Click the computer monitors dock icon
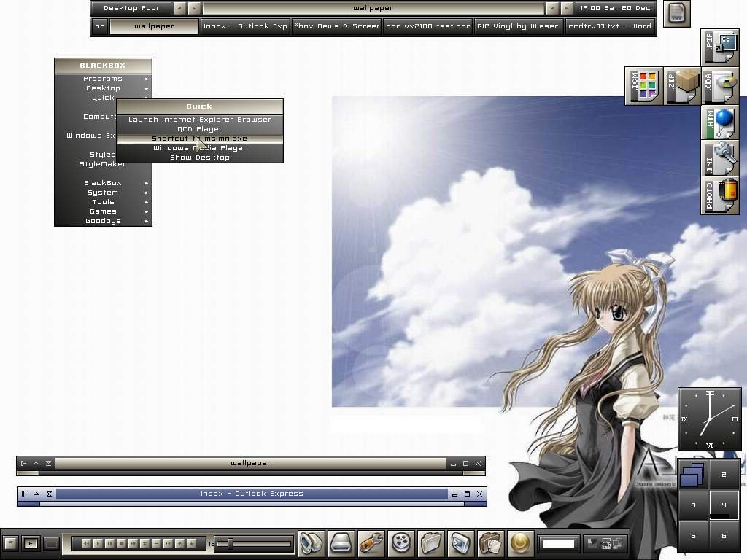 [311, 542]
